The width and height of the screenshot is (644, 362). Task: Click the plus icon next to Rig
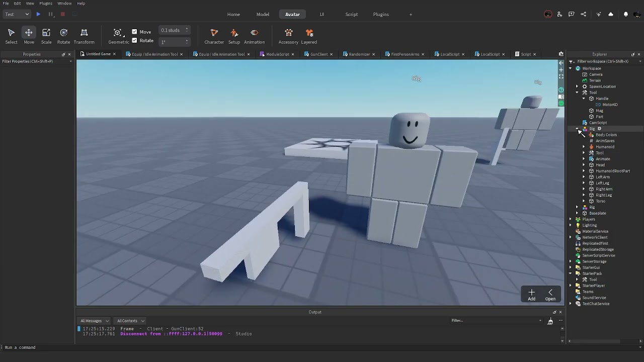click(599, 129)
